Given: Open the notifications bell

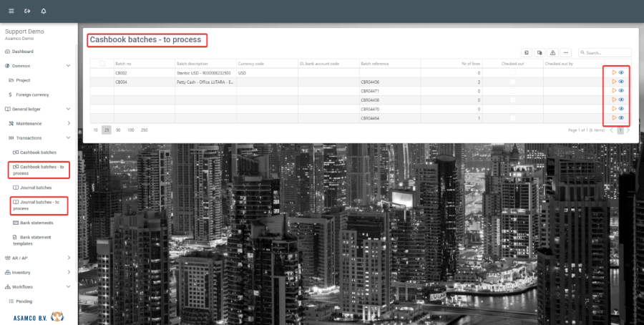Looking at the screenshot, I should pos(44,11).
